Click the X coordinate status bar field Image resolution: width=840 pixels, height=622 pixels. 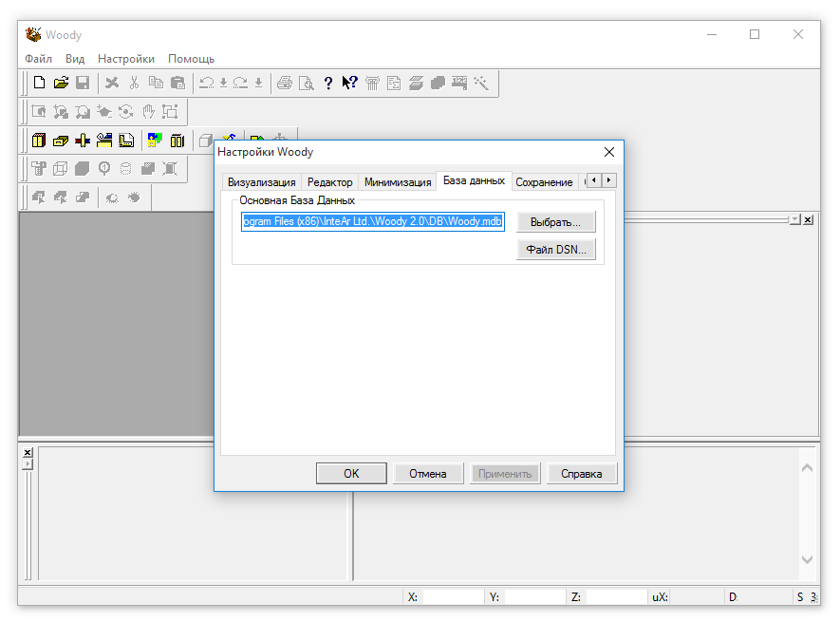pyautogui.click(x=453, y=596)
